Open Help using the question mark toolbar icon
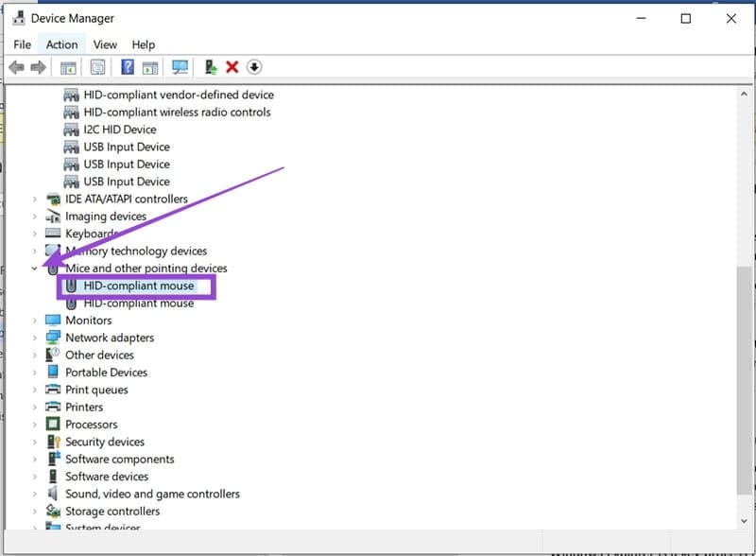 point(127,66)
